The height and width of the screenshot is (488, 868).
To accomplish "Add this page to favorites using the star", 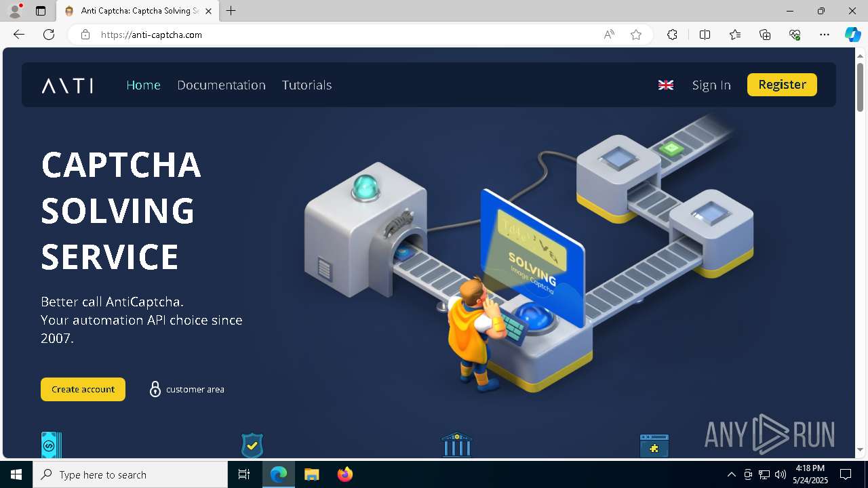I will coord(636,35).
